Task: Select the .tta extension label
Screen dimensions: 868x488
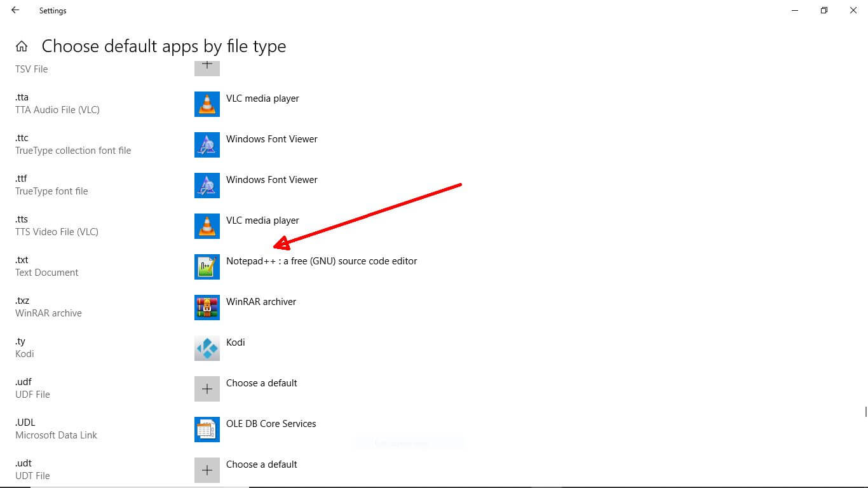Action: point(22,97)
